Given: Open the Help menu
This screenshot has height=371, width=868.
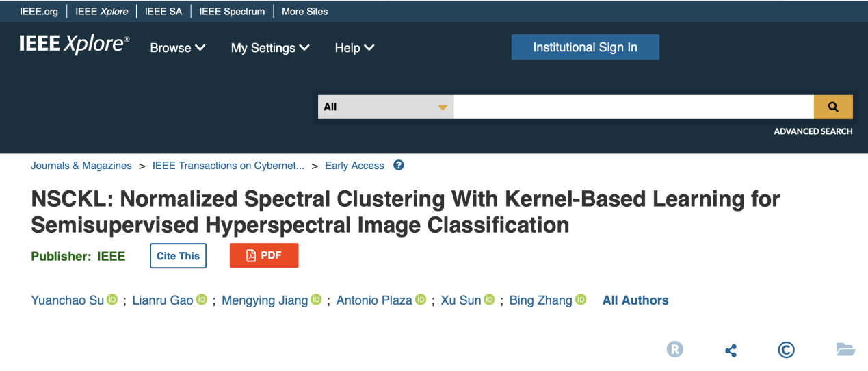Looking at the screenshot, I should coord(354,48).
